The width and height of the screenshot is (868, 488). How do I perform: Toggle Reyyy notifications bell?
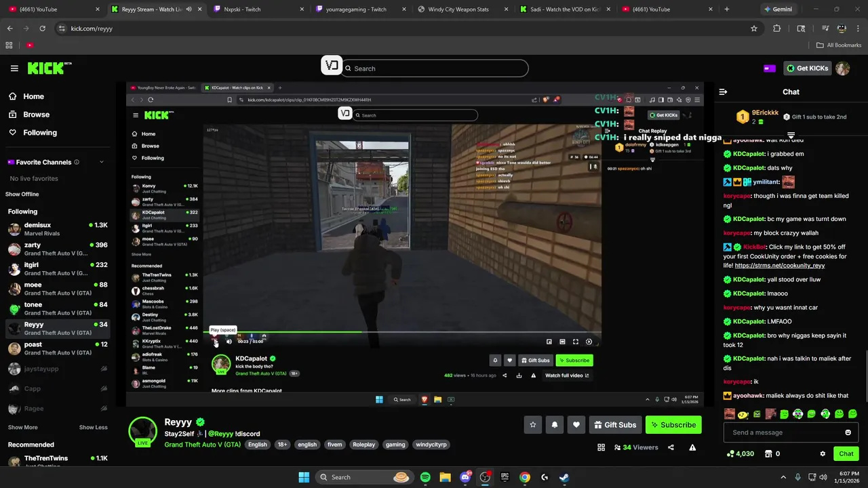point(555,425)
